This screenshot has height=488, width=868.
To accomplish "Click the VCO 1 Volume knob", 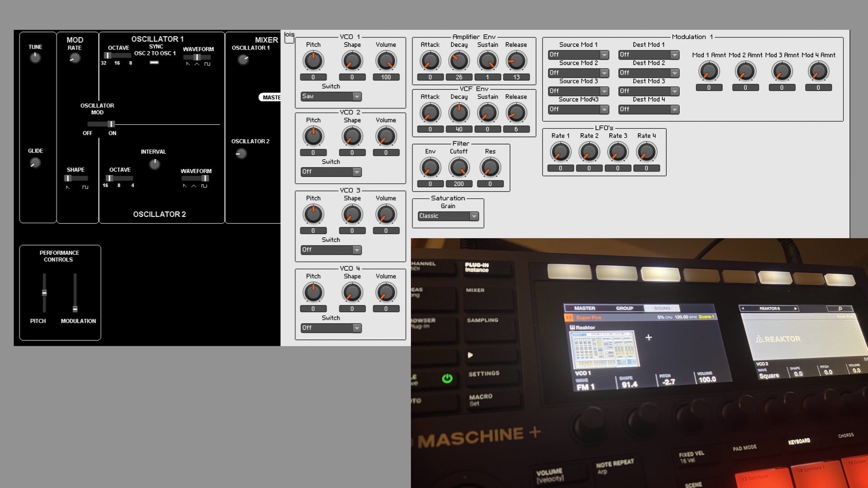I will [386, 61].
